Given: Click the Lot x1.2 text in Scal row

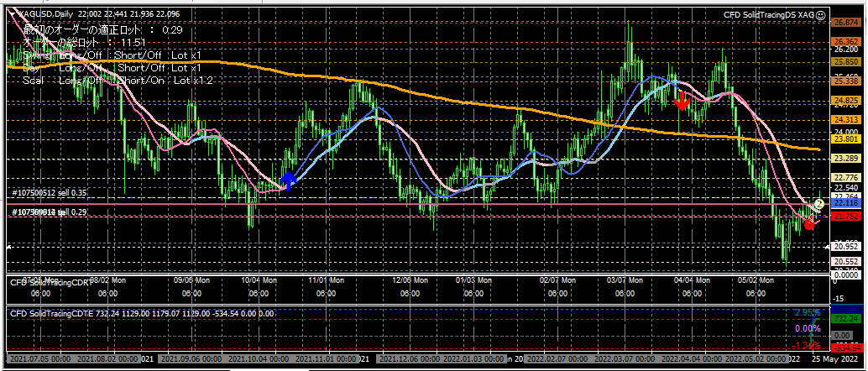Looking at the screenshot, I should (x=192, y=81).
